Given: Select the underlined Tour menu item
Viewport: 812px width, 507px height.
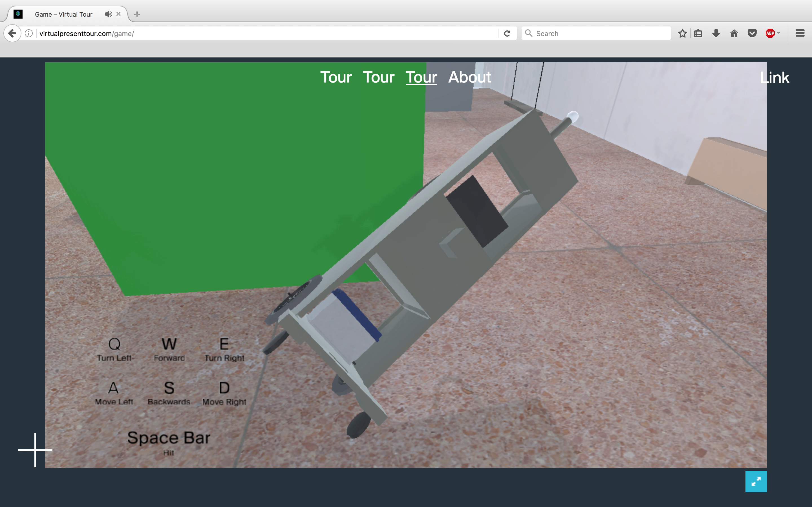Looking at the screenshot, I should click(x=421, y=77).
